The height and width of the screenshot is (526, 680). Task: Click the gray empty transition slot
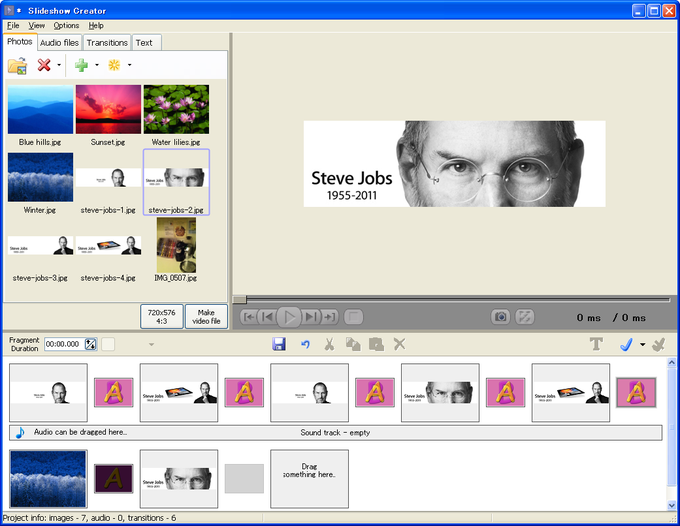click(x=244, y=479)
